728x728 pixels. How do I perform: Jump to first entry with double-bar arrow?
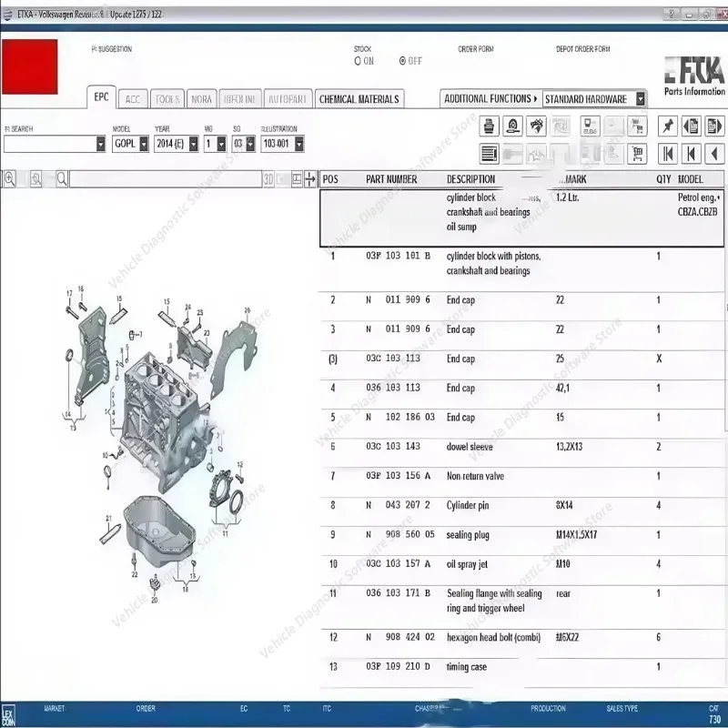668,154
